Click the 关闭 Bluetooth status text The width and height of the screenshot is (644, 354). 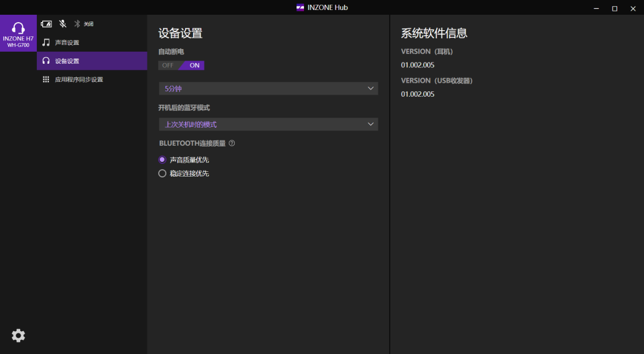[x=89, y=24]
